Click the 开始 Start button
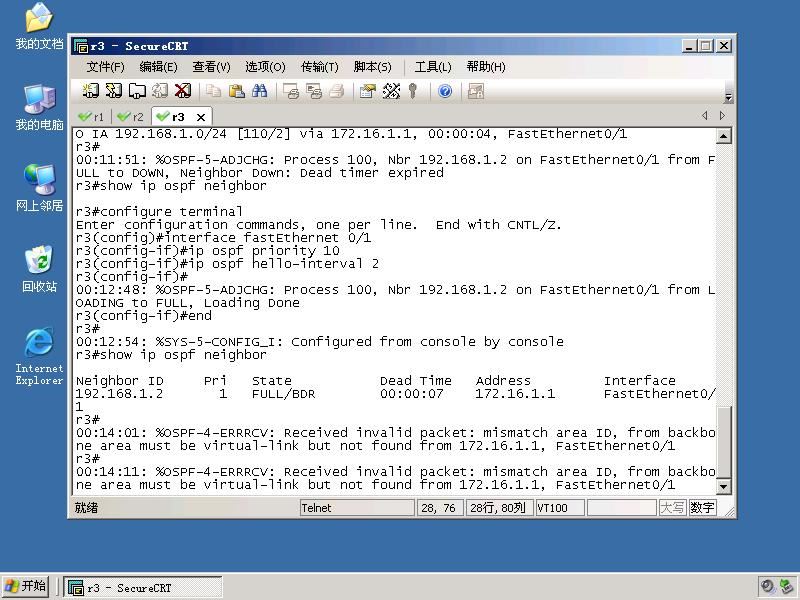Screen dimensions: 800x600 pyautogui.click(x=26, y=586)
